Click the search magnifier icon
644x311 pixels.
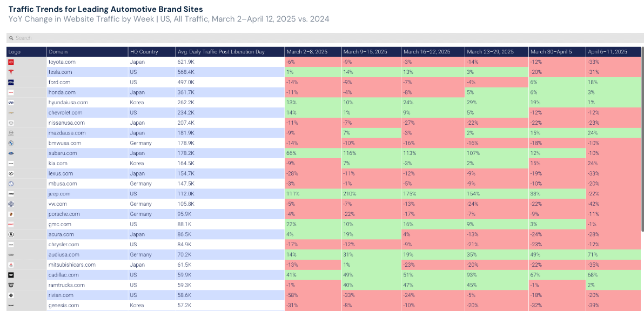11,38
